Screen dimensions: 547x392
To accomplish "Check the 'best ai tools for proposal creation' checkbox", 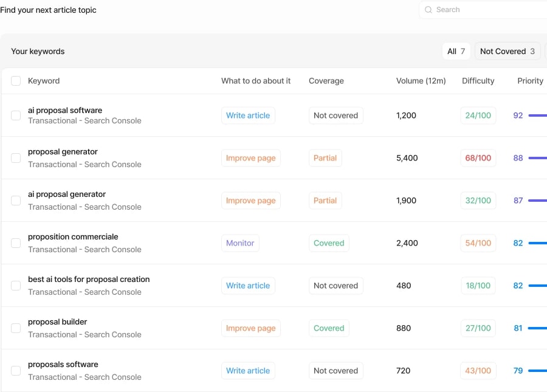I will point(16,286).
